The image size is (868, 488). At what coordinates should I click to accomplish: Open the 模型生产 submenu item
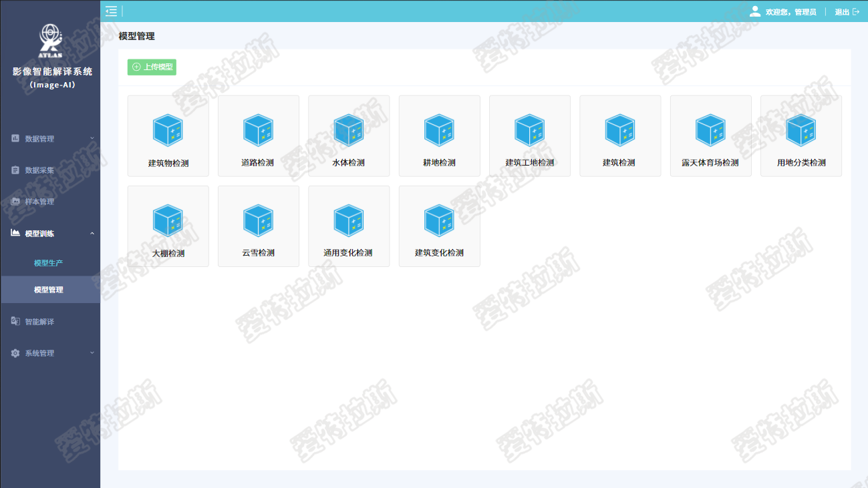click(48, 263)
